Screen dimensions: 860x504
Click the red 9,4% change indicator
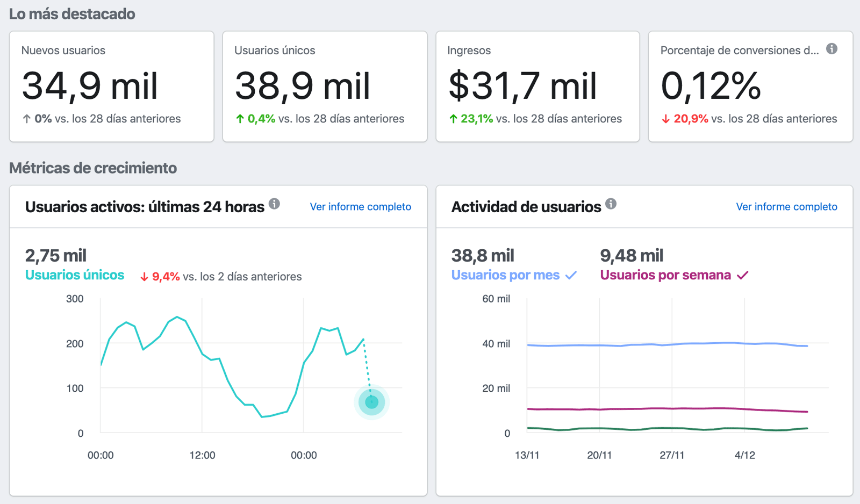coord(160,277)
